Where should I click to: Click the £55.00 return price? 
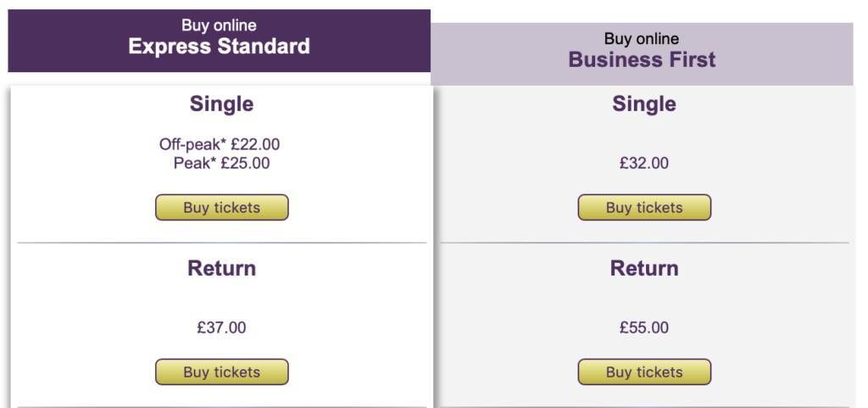(x=644, y=327)
